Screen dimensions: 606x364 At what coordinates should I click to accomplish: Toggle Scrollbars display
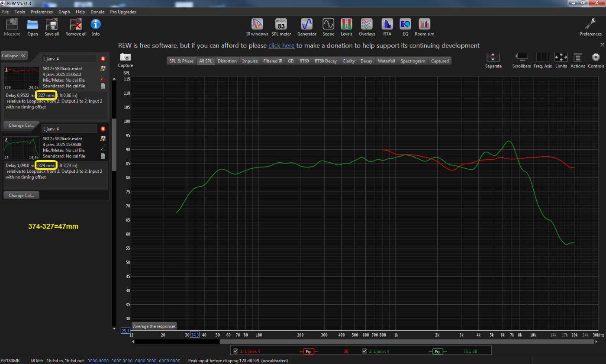pyautogui.click(x=522, y=60)
